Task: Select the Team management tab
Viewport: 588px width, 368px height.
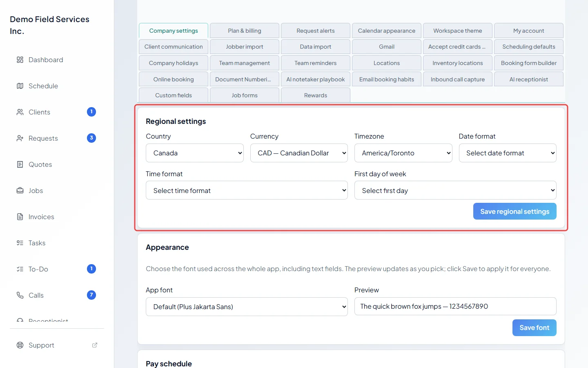Action: [x=245, y=63]
